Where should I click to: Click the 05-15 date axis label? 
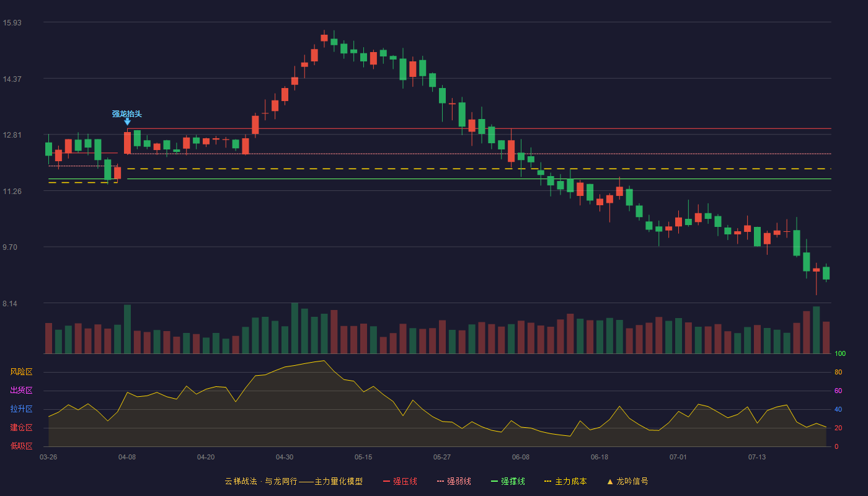pyautogui.click(x=363, y=457)
